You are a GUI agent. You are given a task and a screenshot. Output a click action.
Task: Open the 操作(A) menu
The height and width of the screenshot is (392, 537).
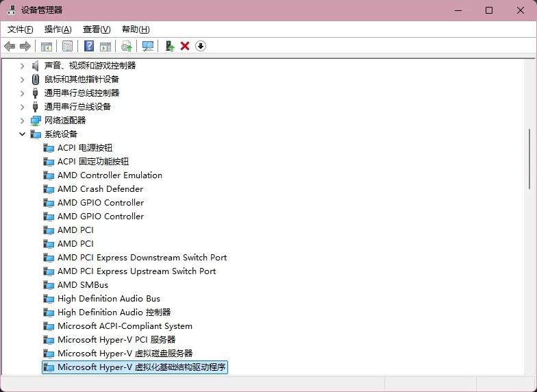pyautogui.click(x=58, y=29)
